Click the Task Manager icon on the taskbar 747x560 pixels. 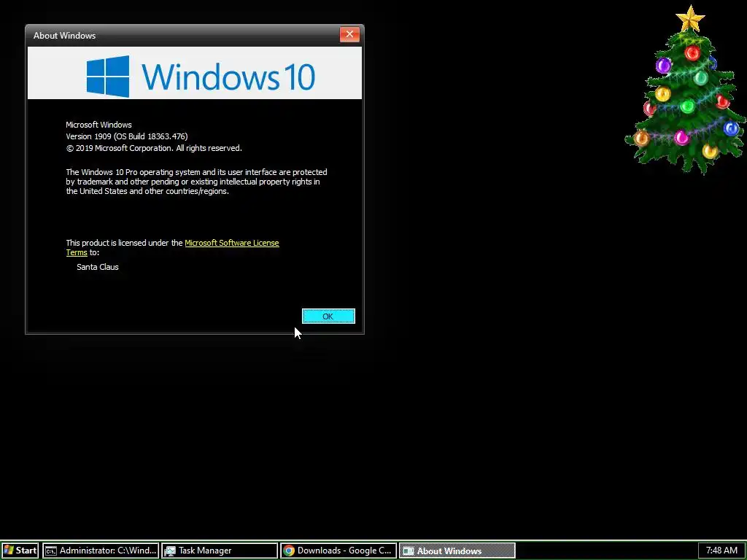click(169, 551)
